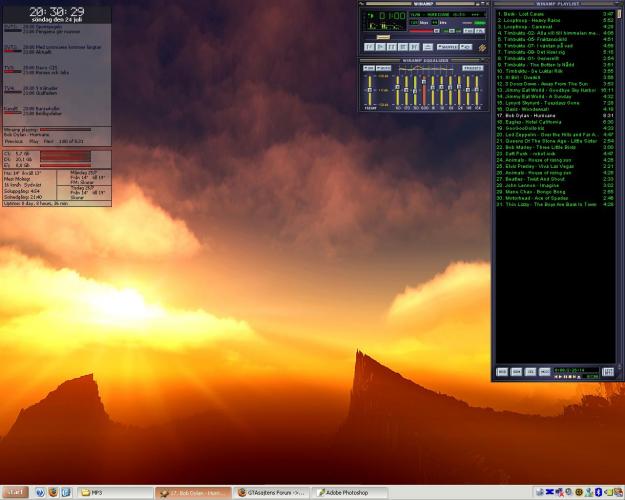Toggle Shuffle in Winamp player
The height and width of the screenshot is (500, 625).
point(448,46)
